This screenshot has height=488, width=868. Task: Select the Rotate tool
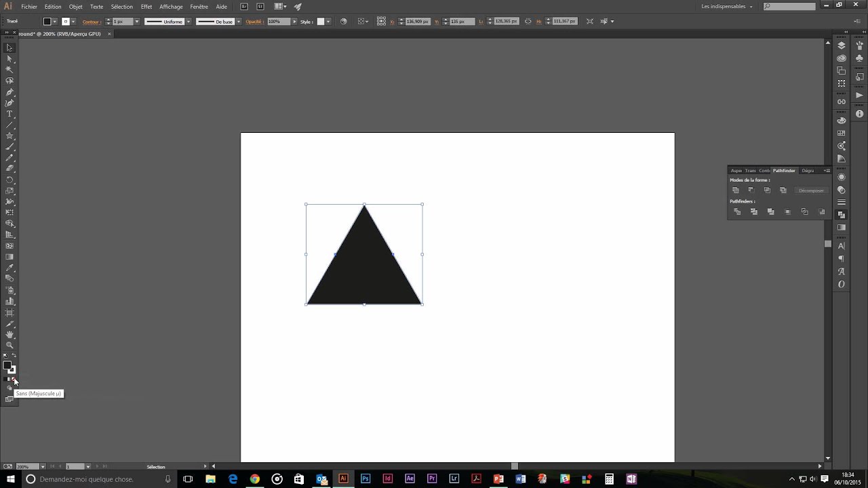coord(9,180)
